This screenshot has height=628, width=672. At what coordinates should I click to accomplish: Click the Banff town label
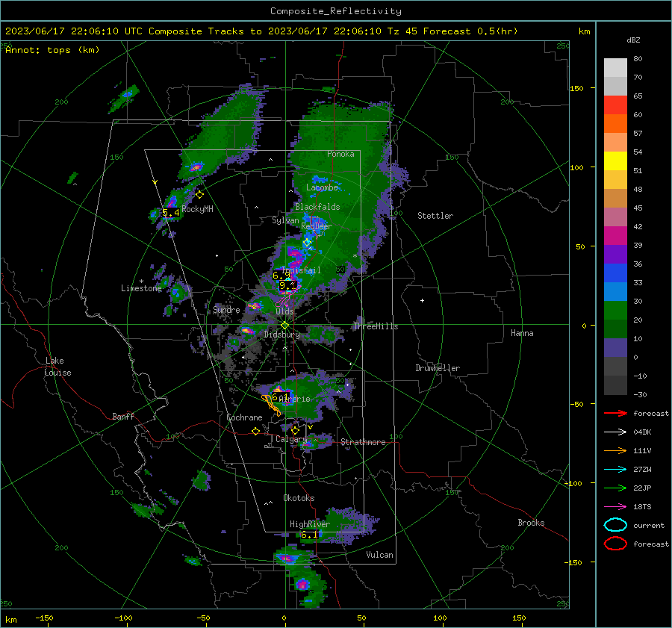click(x=123, y=416)
